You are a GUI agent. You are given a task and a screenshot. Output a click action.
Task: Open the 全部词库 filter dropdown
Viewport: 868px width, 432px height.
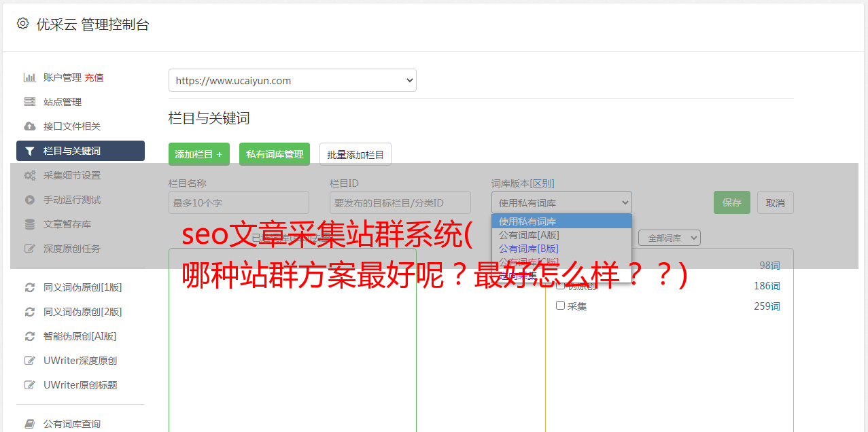[670, 238]
